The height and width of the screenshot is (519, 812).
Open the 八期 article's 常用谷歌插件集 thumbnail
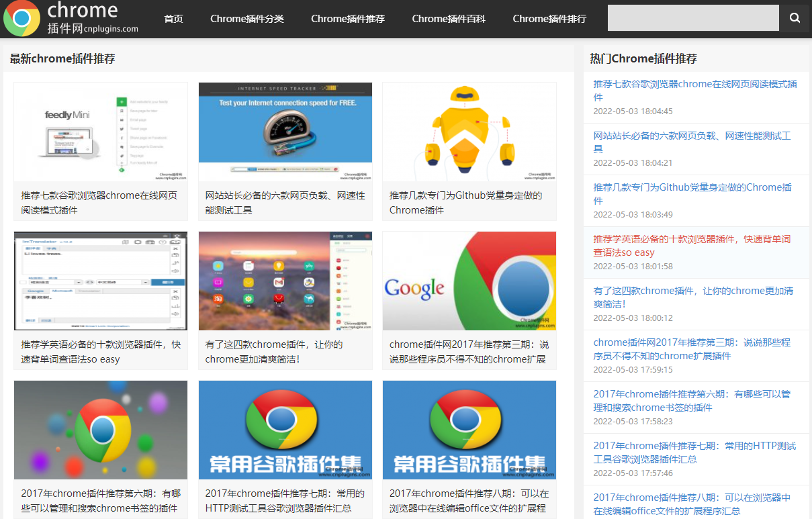[469, 430]
